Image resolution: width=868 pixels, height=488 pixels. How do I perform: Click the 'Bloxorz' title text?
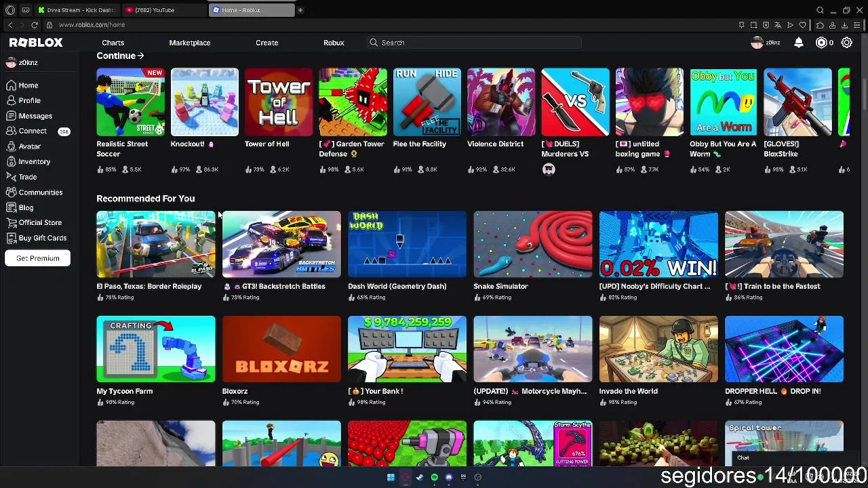(235, 391)
